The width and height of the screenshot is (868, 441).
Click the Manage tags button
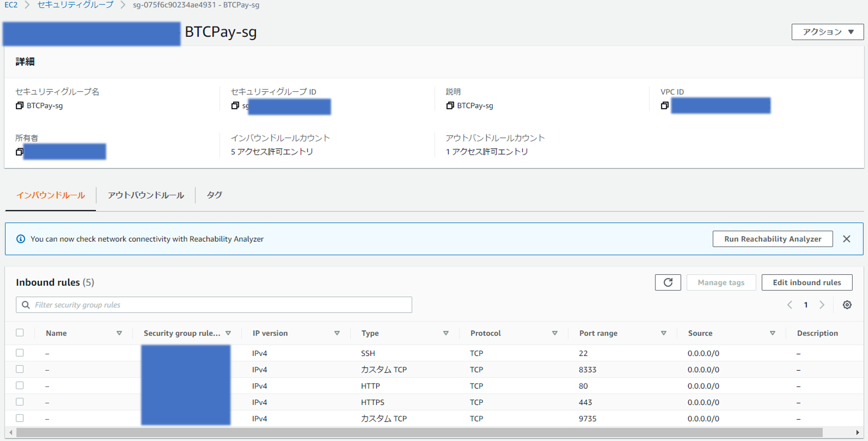[x=721, y=283]
